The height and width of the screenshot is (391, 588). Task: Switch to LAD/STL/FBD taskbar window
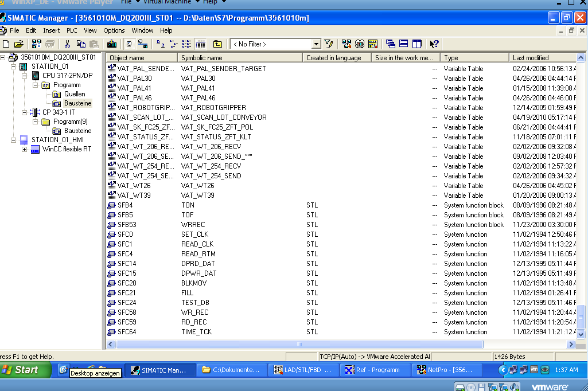click(x=303, y=370)
